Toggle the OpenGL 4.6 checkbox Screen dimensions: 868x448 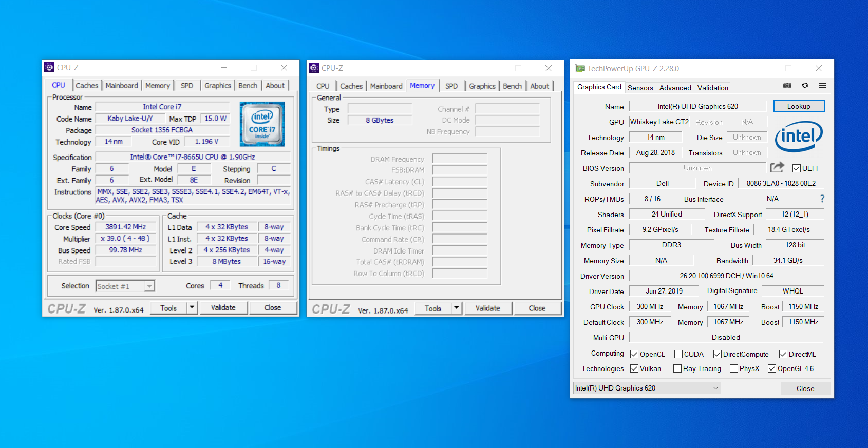(772, 368)
